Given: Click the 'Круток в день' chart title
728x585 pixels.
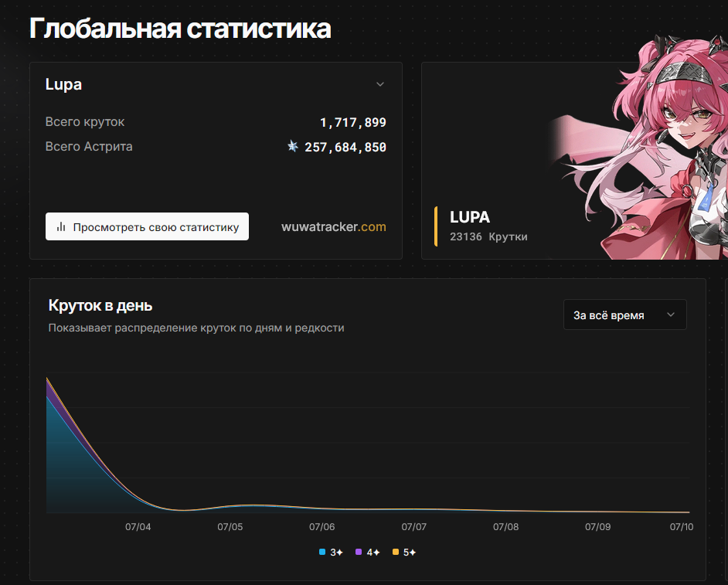Looking at the screenshot, I should 100,305.
